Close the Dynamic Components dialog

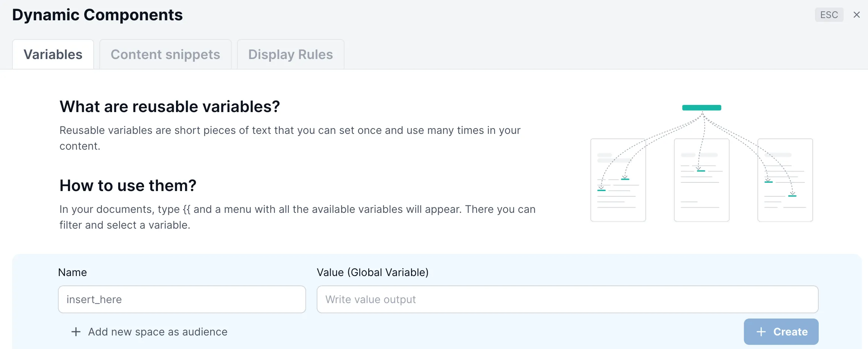pyautogui.click(x=857, y=15)
